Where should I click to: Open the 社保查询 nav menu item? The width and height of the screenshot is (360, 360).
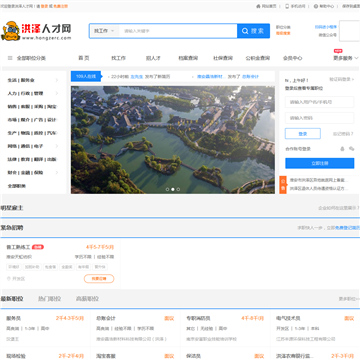pos(223,58)
